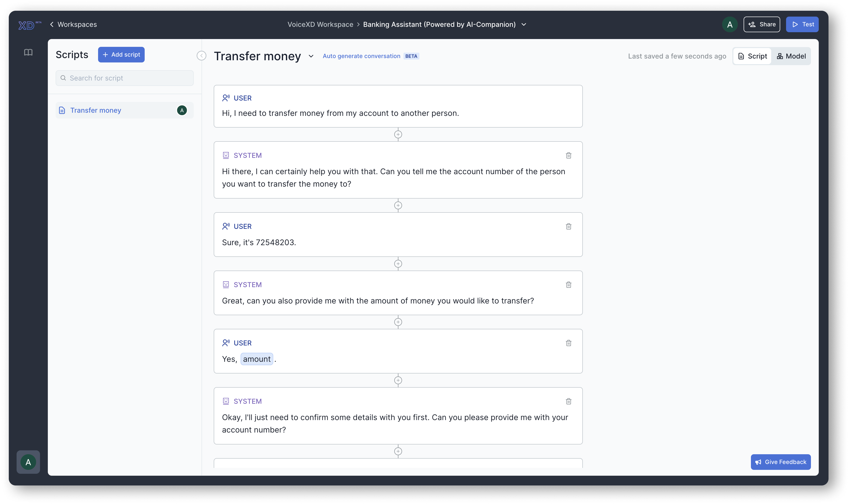Click the Add script button
This screenshot has height=504, width=849.
tap(121, 55)
